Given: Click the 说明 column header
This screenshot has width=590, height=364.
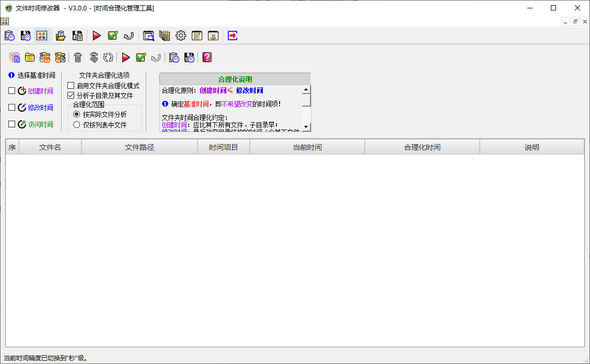Looking at the screenshot, I should (531, 147).
